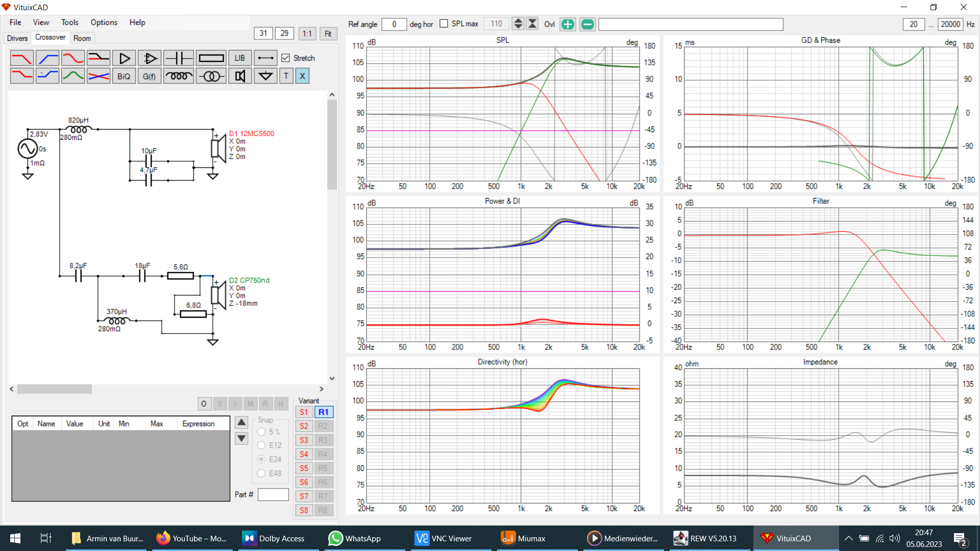Click the Part # input field
This screenshot has height=551, width=980.
pyautogui.click(x=273, y=494)
